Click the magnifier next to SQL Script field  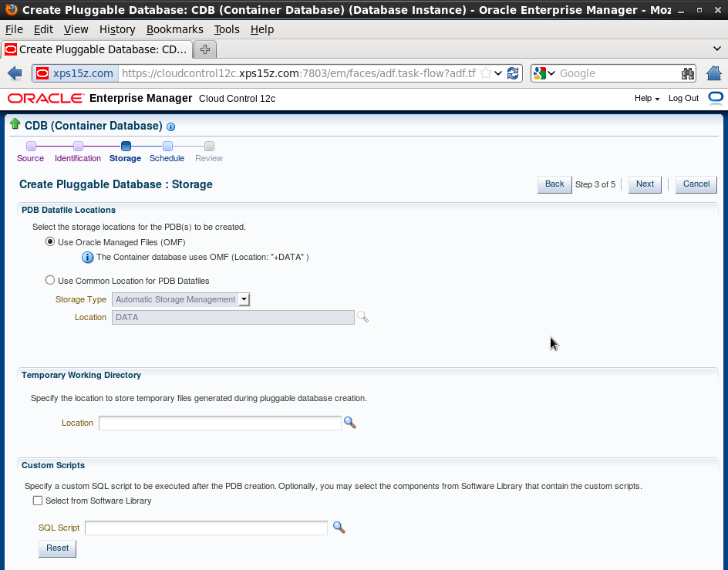coord(339,528)
